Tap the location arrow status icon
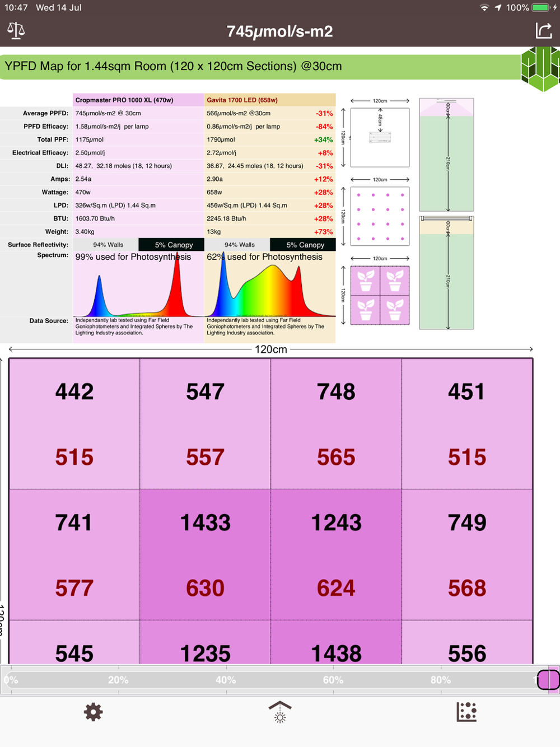The image size is (560, 747). 498,8
